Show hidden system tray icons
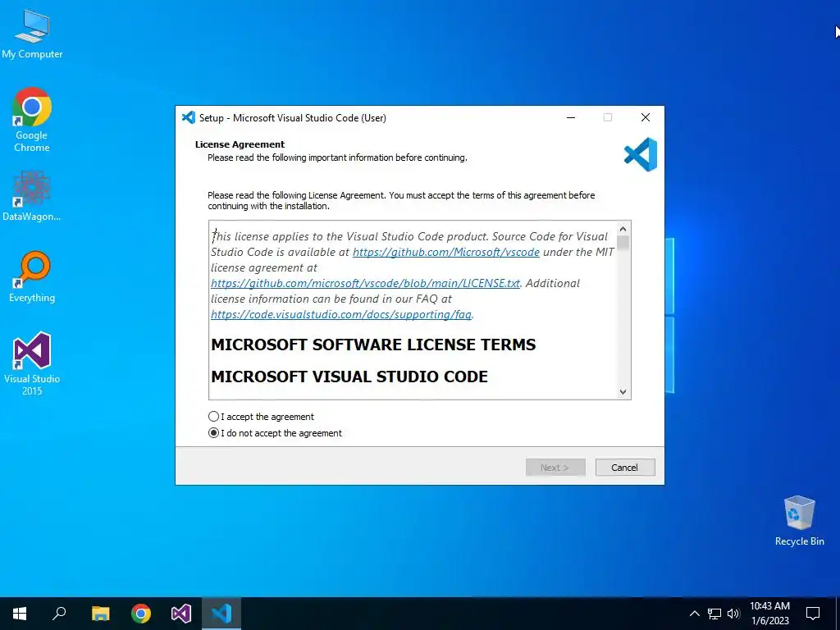This screenshot has width=840, height=630. point(694,614)
